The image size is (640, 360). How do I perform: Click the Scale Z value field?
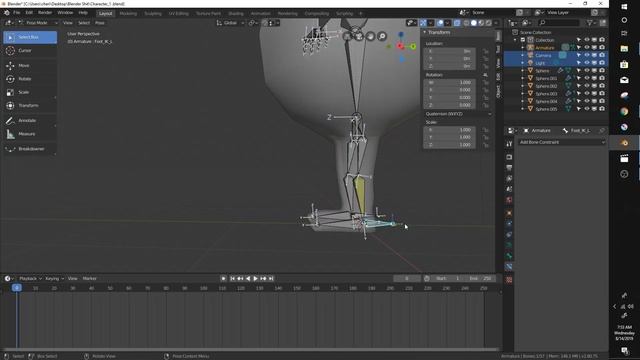449,145
